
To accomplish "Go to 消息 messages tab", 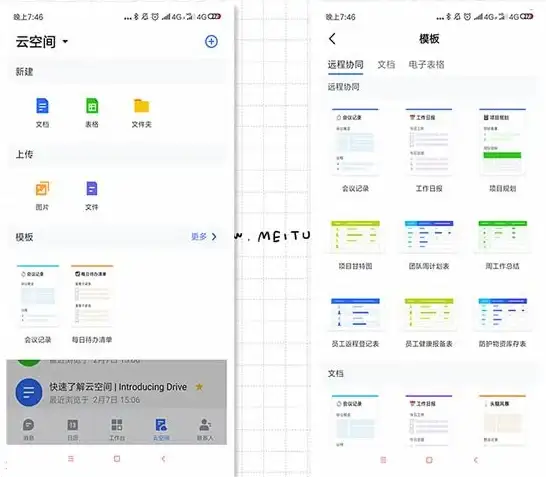I will tap(29, 429).
